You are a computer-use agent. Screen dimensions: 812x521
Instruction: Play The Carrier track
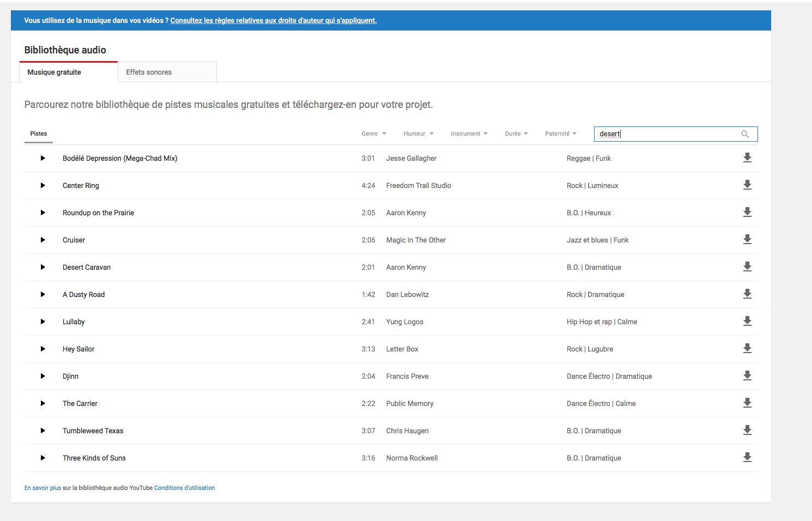43,403
